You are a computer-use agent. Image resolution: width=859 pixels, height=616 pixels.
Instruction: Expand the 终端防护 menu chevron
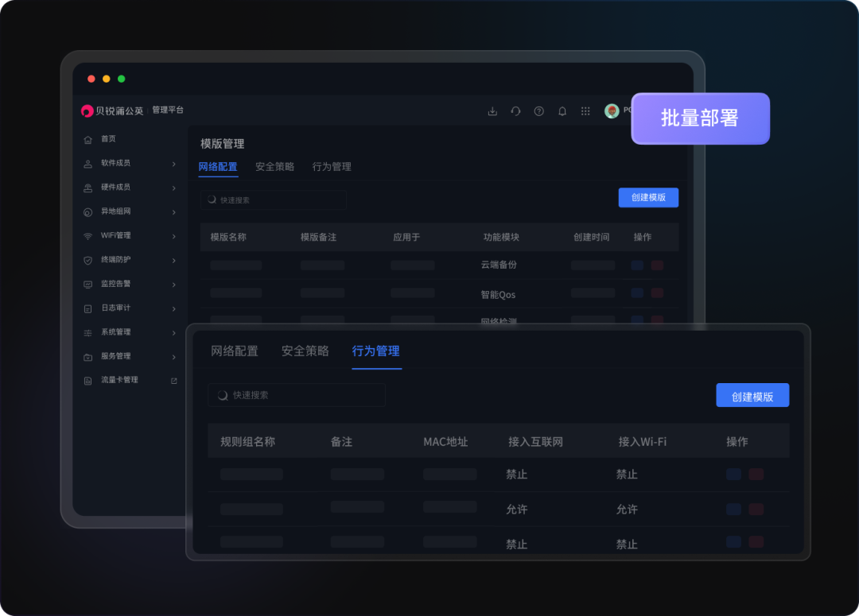(x=173, y=260)
